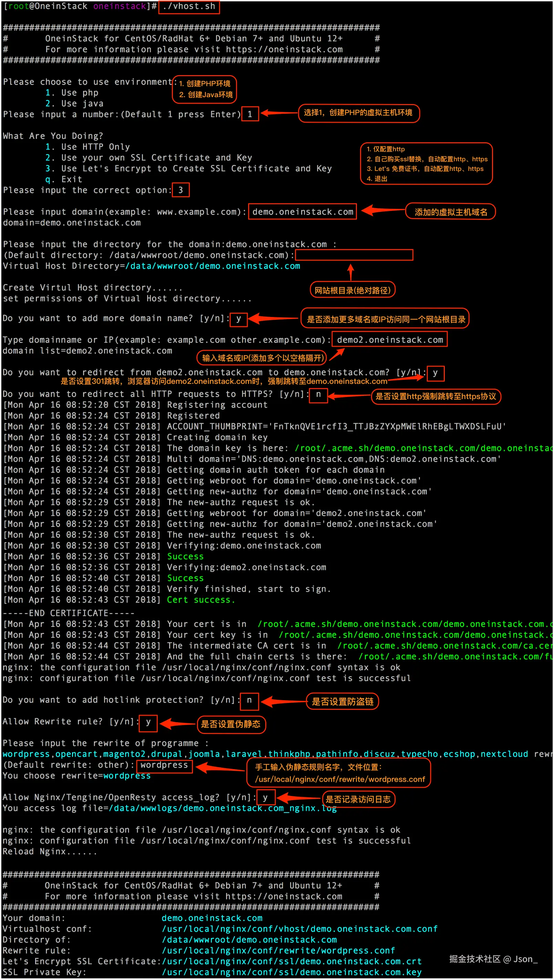
Task: Click 'thinkphp' in the rewrite program list
Action: point(289,754)
